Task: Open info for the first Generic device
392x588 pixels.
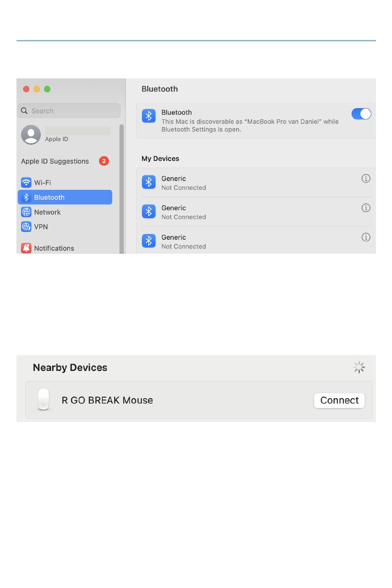Action: (x=366, y=178)
